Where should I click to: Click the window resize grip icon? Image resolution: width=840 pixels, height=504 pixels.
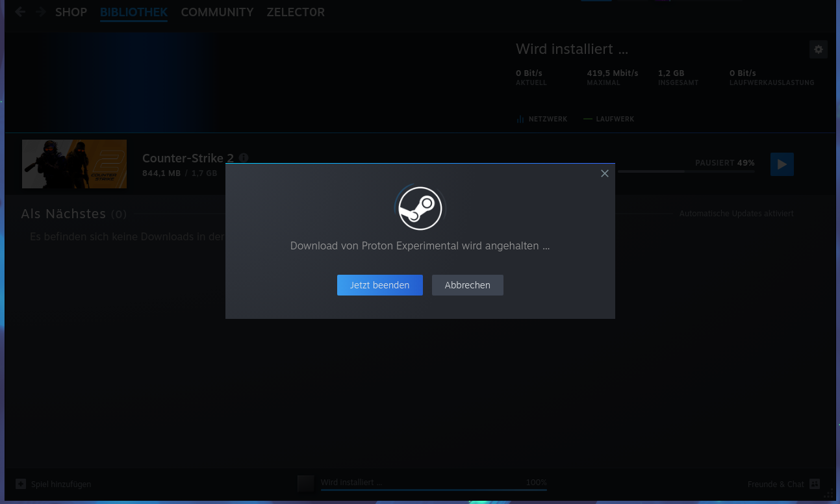828,492
